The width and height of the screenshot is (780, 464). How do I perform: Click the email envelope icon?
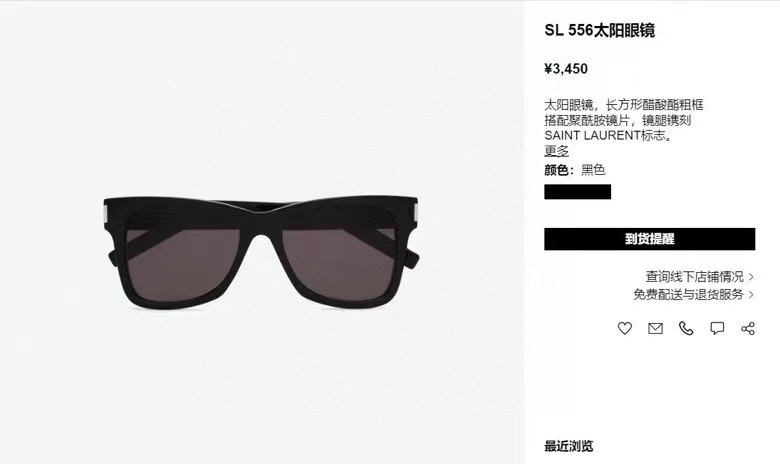pyautogui.click(x=655, y=328)
